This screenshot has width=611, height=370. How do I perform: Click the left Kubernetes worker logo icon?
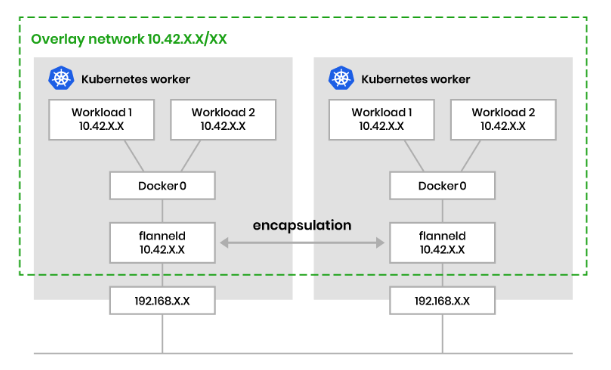coord(61,78)
